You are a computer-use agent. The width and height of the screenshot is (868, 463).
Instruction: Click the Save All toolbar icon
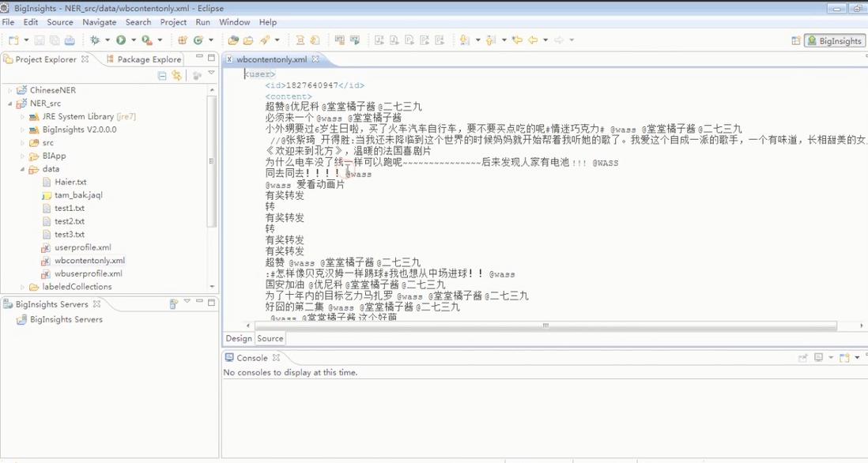(55, 40)
